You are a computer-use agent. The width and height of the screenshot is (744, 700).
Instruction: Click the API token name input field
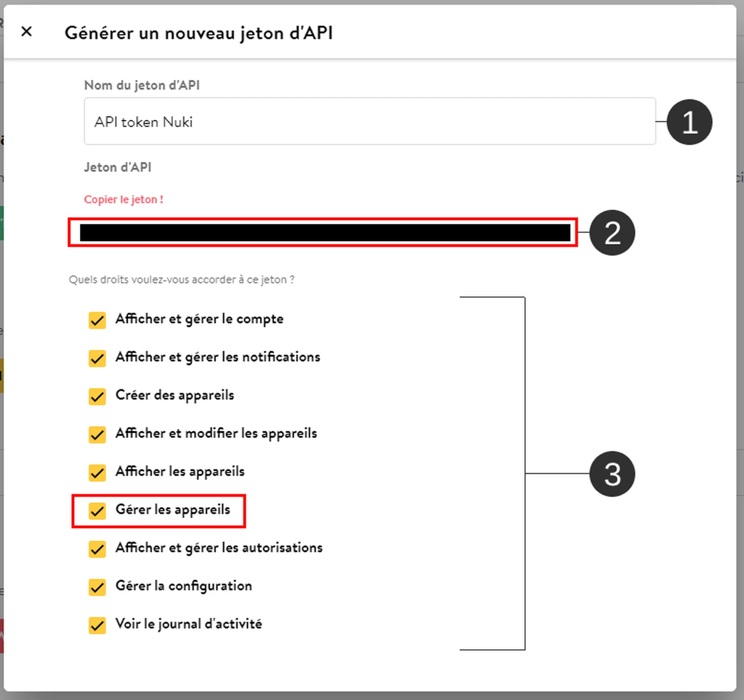pyautogui.click(x=370, y=121)
